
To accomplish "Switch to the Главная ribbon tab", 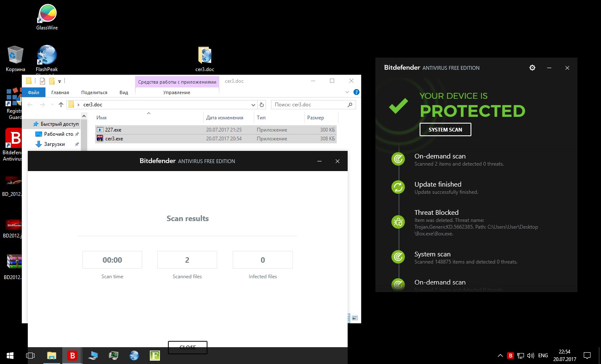I will tap(60, 92).
